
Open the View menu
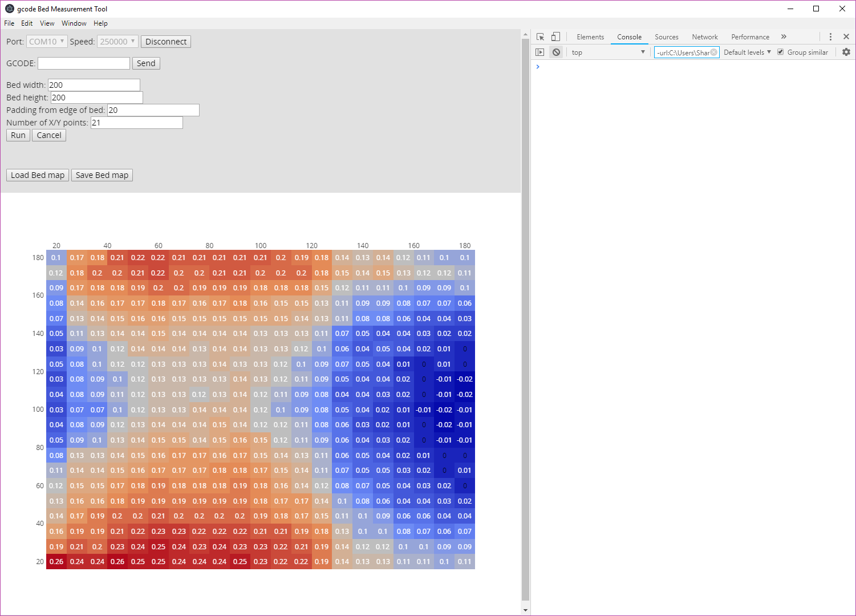tap(47, 23)
